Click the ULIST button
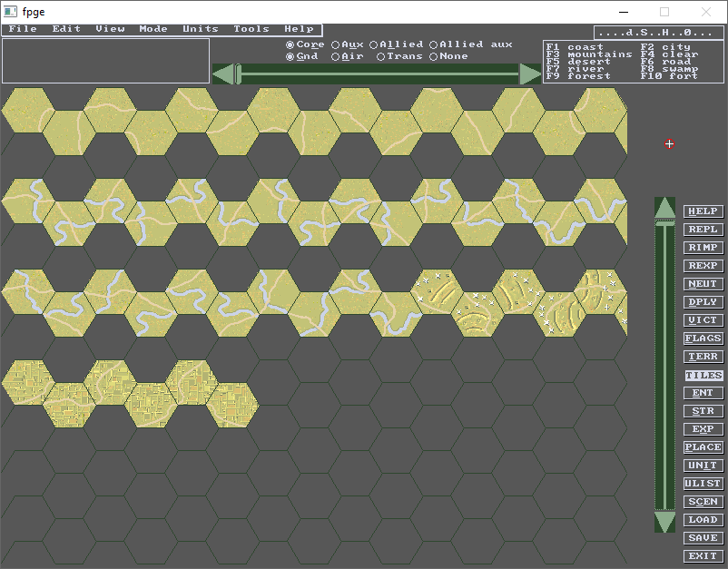 pos(703,483)
